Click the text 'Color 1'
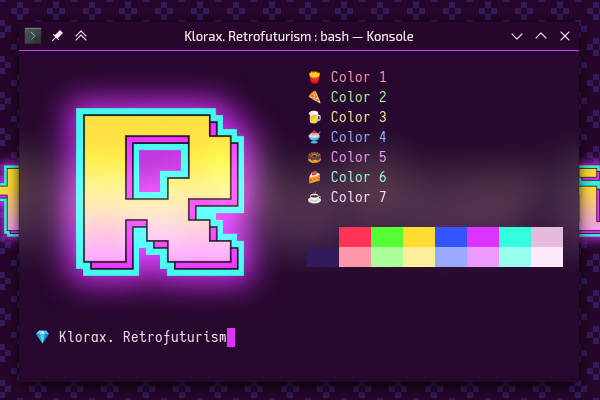 click(359, 77)
